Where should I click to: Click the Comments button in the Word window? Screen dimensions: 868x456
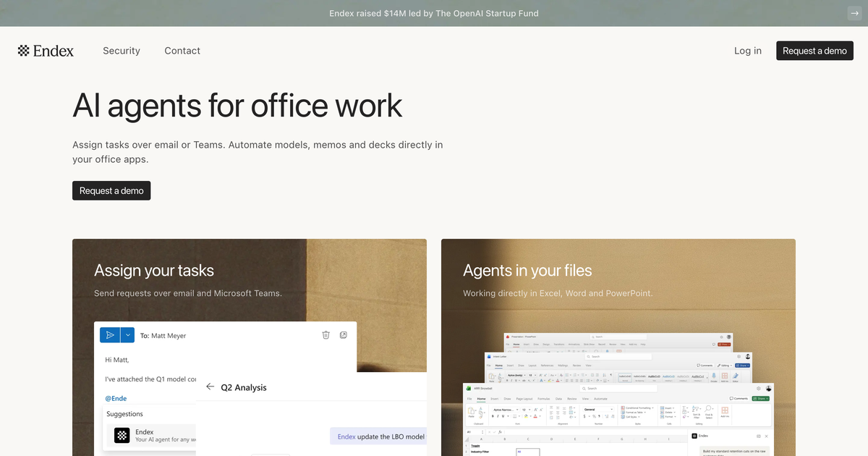[x=705, y=366]
